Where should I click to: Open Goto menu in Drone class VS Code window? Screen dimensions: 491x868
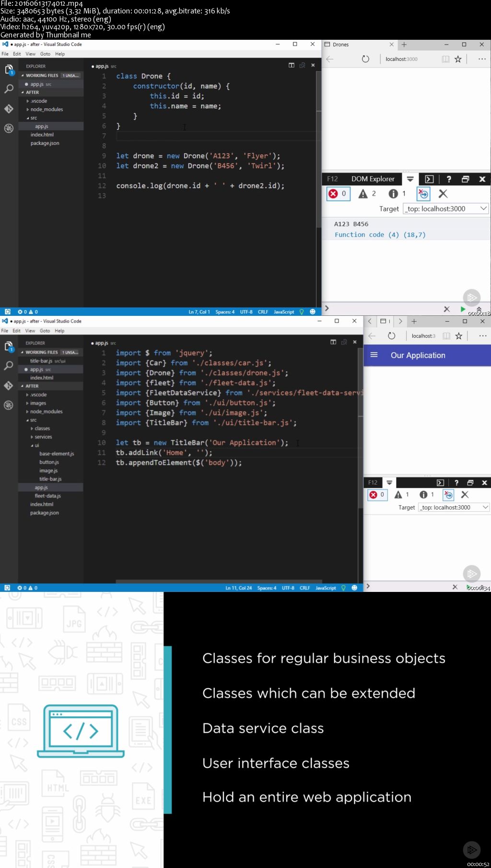45,54
